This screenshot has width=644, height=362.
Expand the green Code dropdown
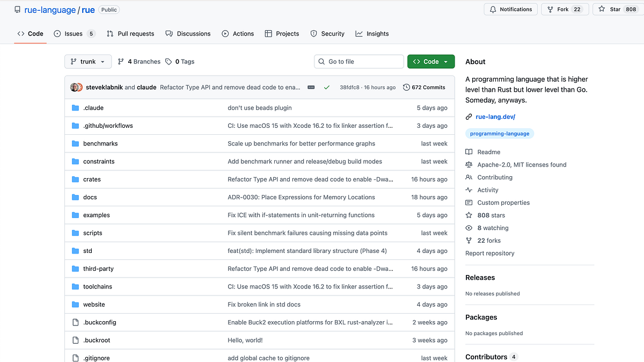point(431,62)
